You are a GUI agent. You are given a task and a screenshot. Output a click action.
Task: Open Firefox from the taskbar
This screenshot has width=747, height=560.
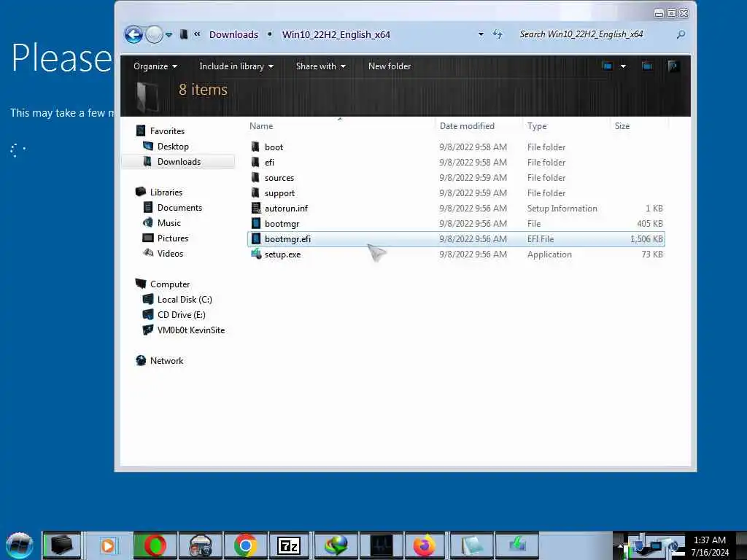tap(424, 545)
